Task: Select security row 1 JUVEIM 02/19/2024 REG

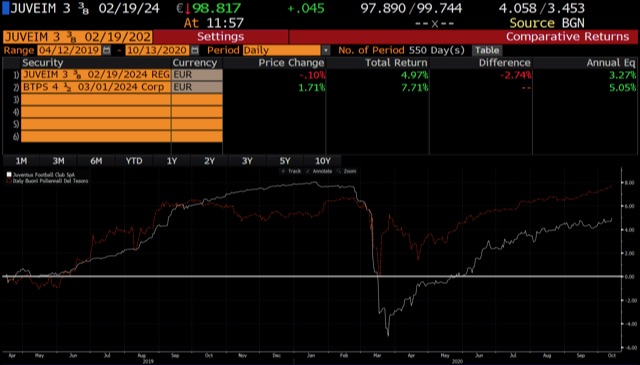Action: pyautogui.click(x=96, y=75)
